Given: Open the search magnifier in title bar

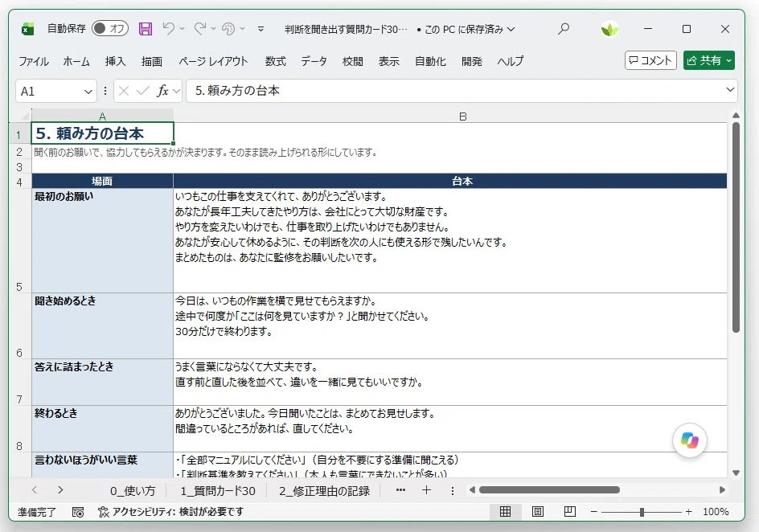Looking at the screenshot, I should pyautogui.click(x=563, y=29).
